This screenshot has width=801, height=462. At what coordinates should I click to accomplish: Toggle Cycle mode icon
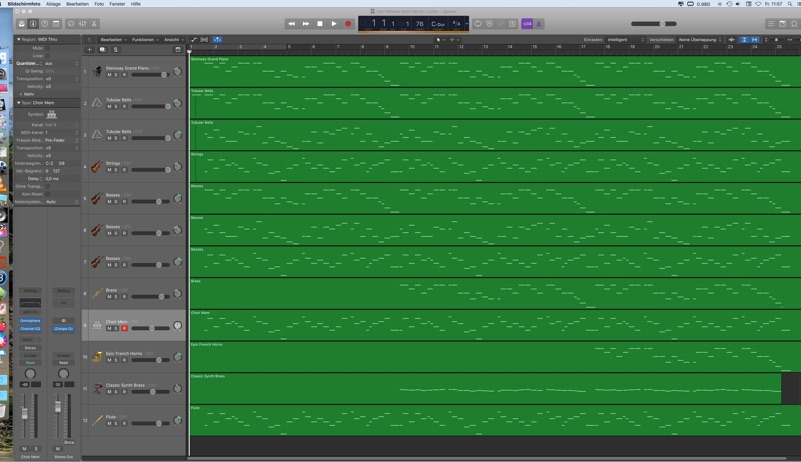click(478, 24)
